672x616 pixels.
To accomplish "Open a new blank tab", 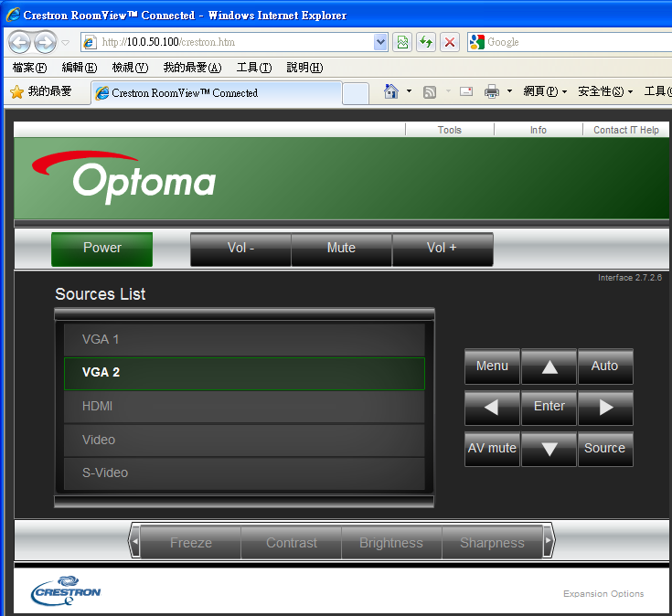I will (x=356, y=93).
